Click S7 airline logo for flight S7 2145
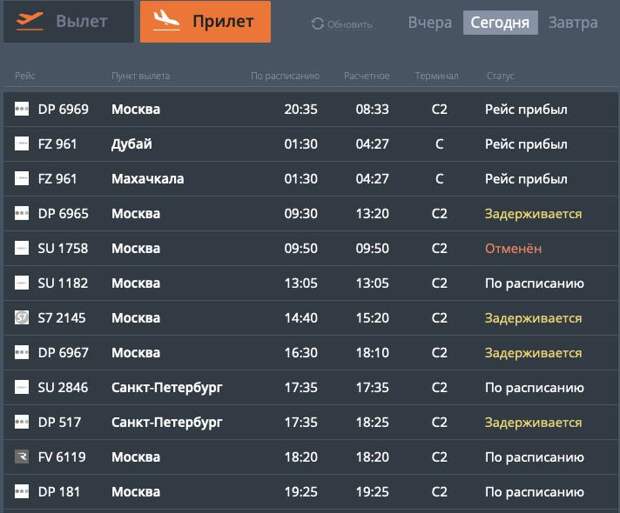Screen dimensions: 620x513 click(x=22, y=318)
